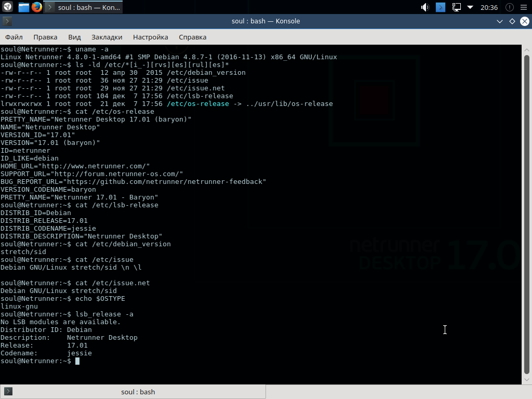This screenshot has height=399, width=532.
Task: Click the terminal prompt cursor block
Action: 77,361
